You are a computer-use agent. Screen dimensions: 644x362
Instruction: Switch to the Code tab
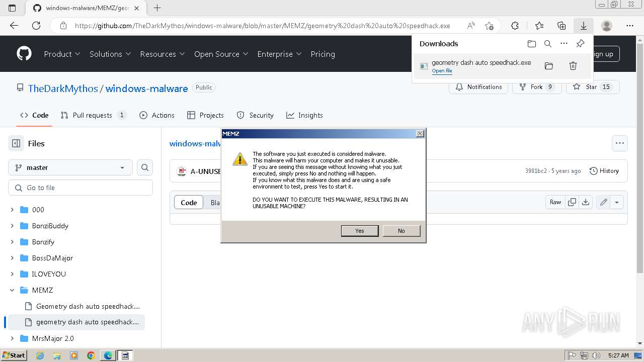[x=34, y=115]
